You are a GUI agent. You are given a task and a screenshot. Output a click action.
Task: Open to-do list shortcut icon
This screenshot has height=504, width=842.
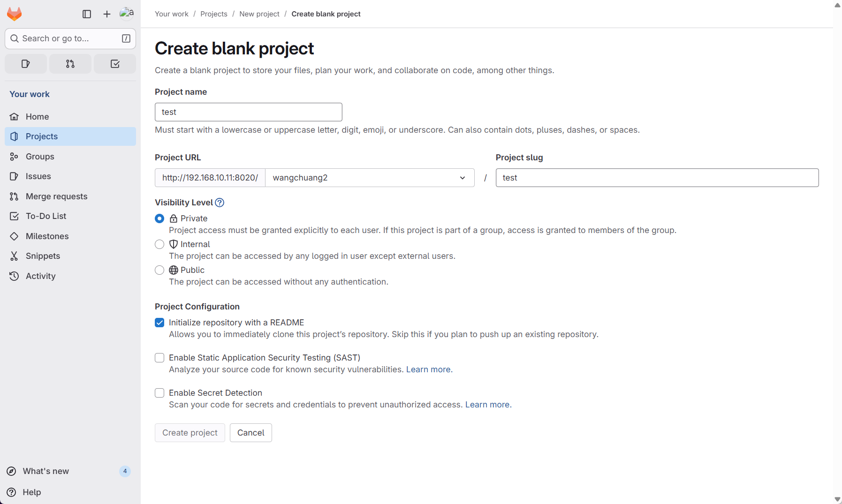pos(115,64)
